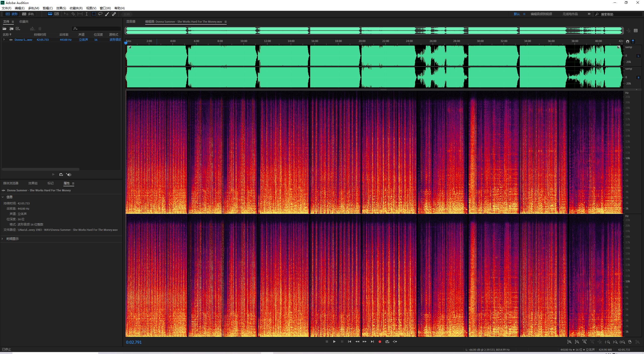The height and width of the screenshot is (354, 644).
Task: Select the Marquee Selection tool
Action: pyautogui.click(x=94, y=14)
